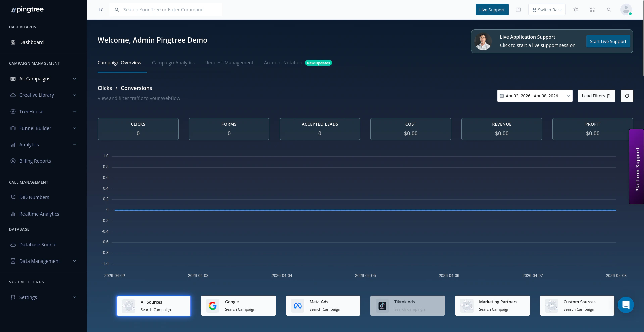This screenshot has width=644, height=332.
Task: Open the apps grid icon in the header
Action: coord(592,10)
